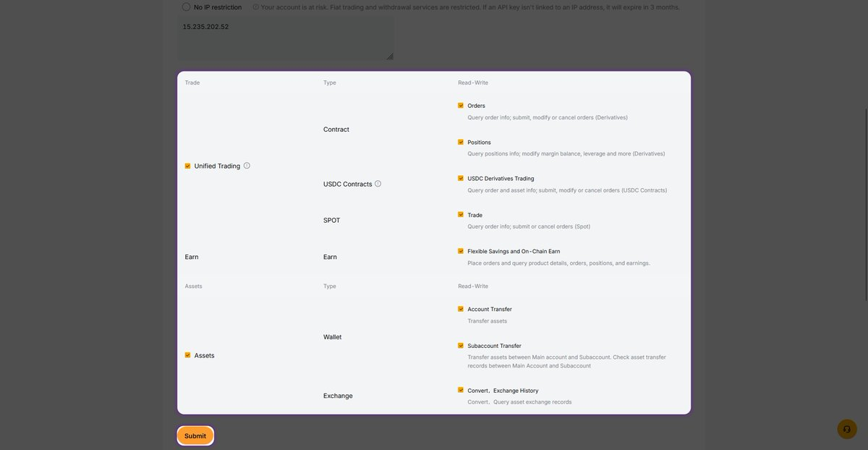Open the headset support chat icon
The image size is (868, 450).
(x=846, y=429)
